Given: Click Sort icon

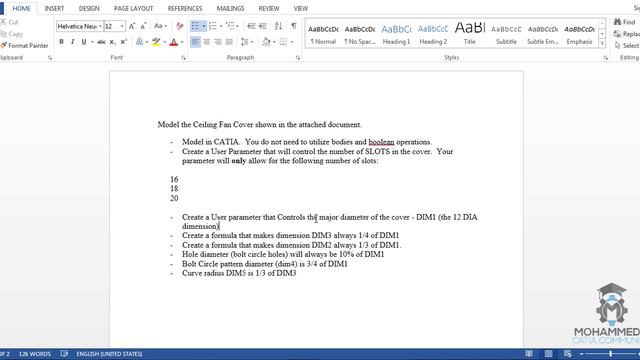Looking at the screenshot, I should (x=278, y=26).
